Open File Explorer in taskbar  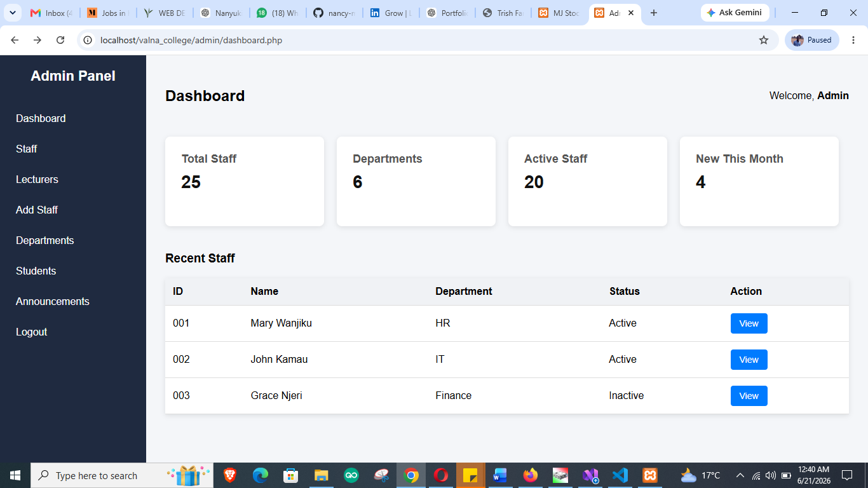321,475
